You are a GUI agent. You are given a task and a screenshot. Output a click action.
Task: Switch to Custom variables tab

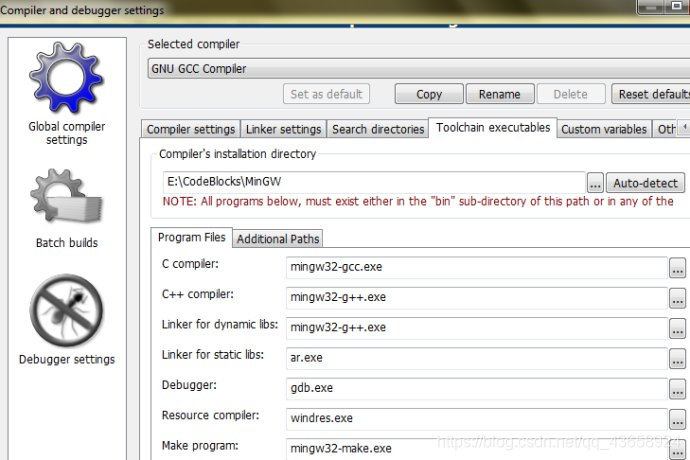pos(604,129)
